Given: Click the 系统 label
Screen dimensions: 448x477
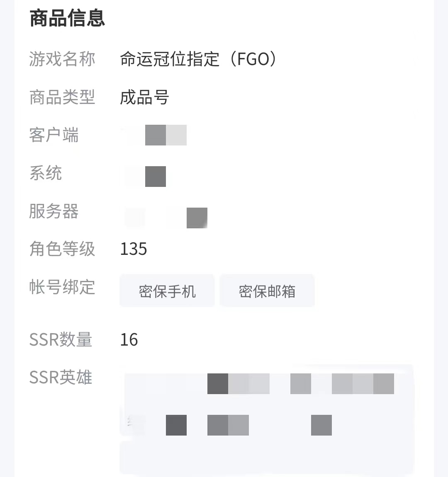Looking at the screenshot, I should [46, 173].
